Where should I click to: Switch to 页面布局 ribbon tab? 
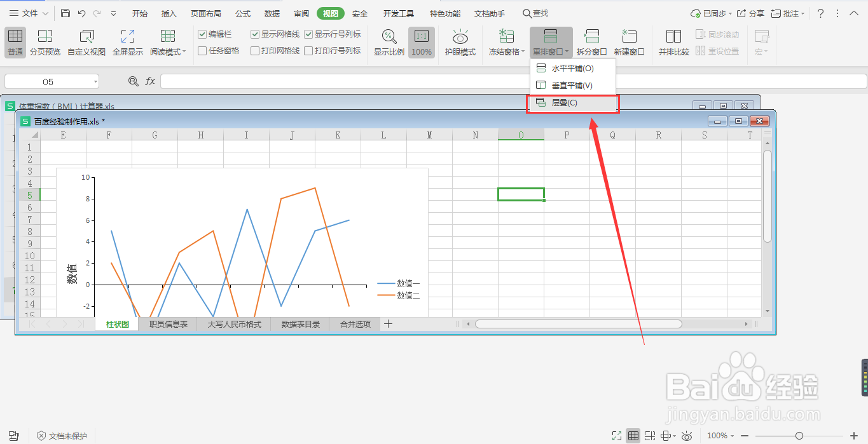pos(206,13)
